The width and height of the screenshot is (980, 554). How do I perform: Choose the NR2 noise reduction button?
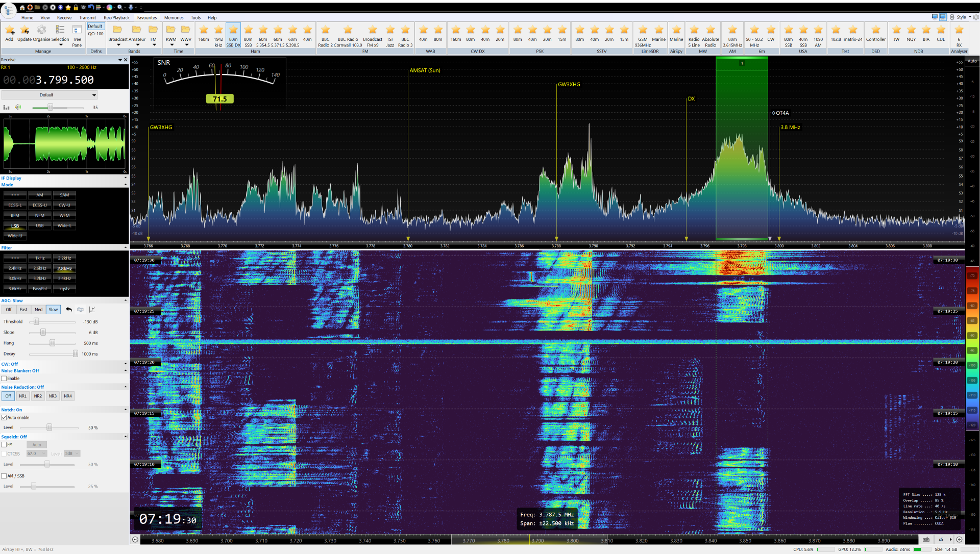tap(38, 396)
